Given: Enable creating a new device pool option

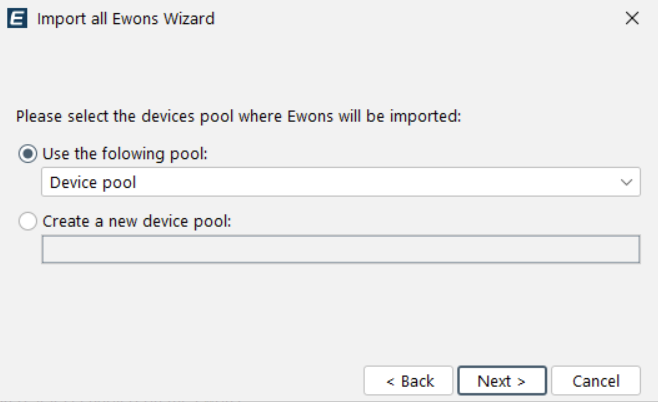Looking at the screenshot, I should [28, 221].
